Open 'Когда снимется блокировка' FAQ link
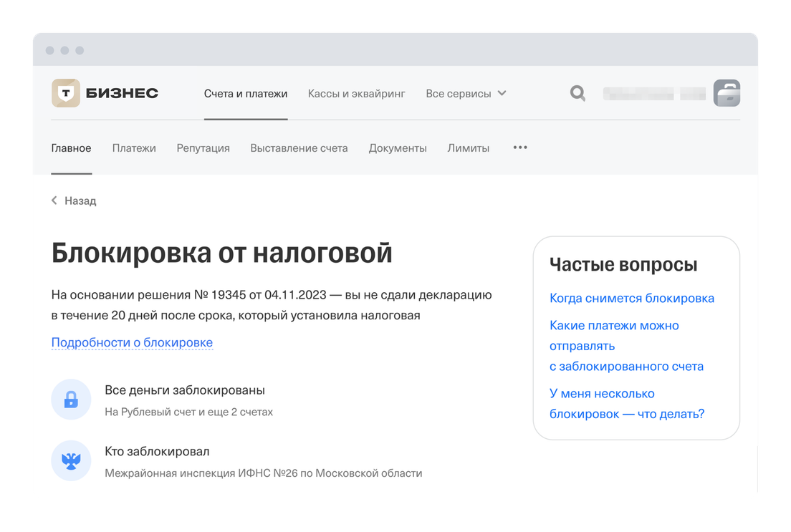This screenshot has width=791, height=532. pyautogui.click(x=631, y=298)
